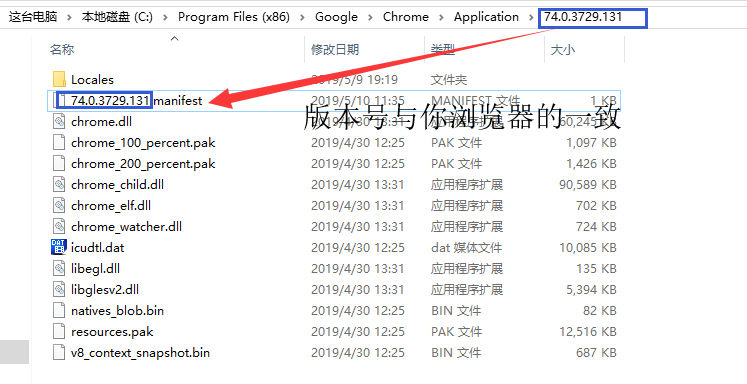The image size is (747, 384).
Task: Click the chrome_child.dll file icon
Action: [x=59, y=184]
